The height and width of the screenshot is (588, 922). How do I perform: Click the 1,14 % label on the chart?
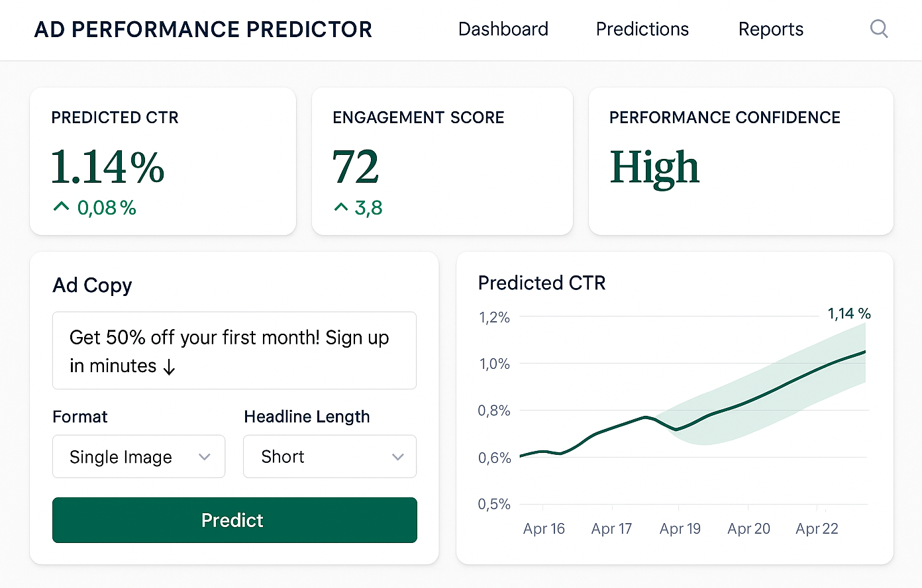(848, 313)
